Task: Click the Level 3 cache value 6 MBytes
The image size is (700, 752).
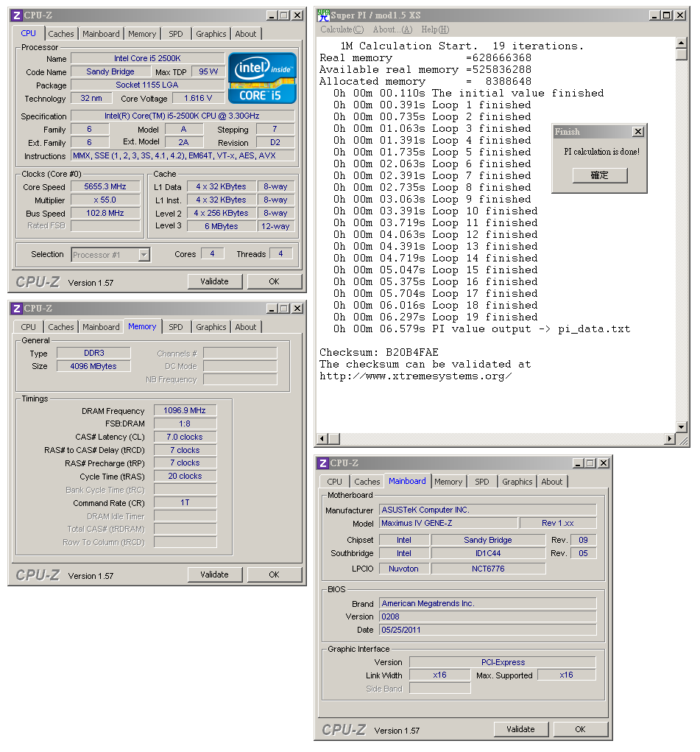Action: (x=222, y=226)
